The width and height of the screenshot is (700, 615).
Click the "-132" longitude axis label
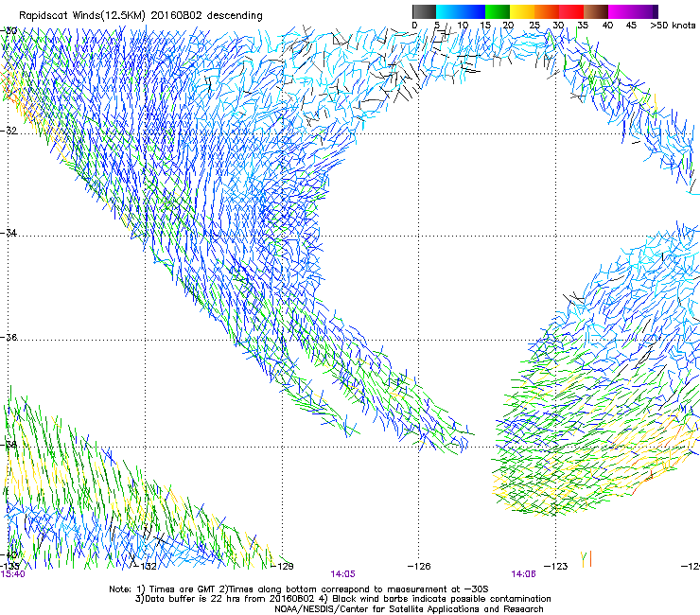[x=146, y=567]
